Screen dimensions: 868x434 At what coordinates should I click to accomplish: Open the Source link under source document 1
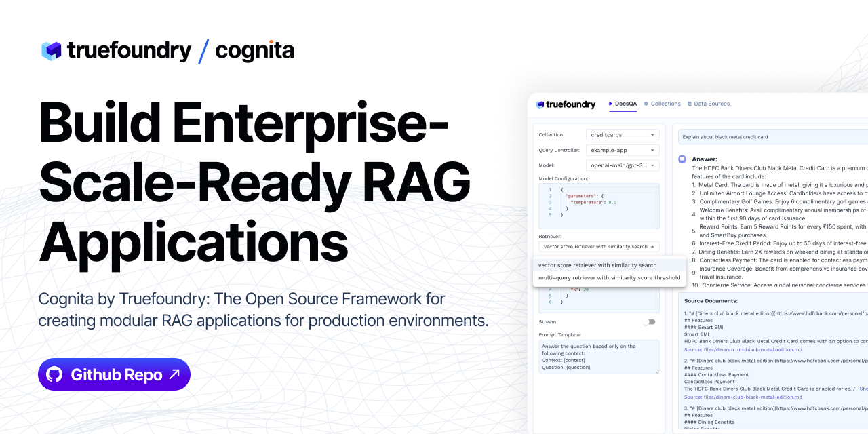coord(743,349)
